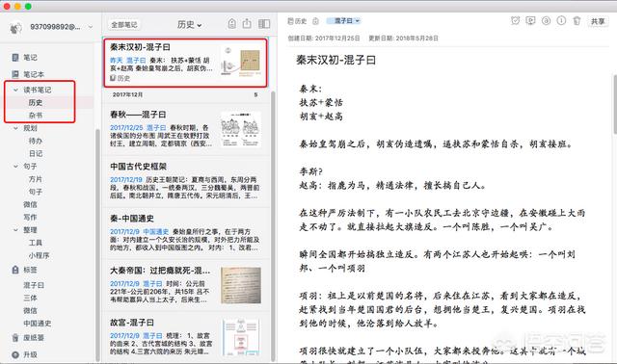Image resolution: width=617 pixels, height=364 pixels.
Task: Click the export share icon above note list
Action: point(247,24)
